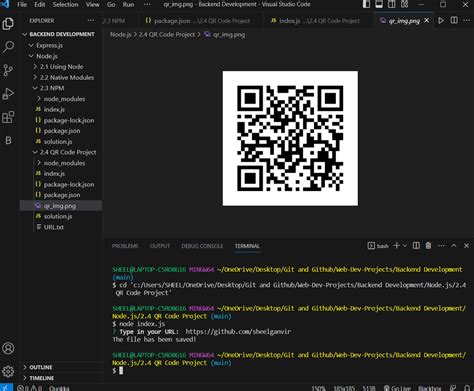Switch to the DEBUG CONSOLE tab

coord(202,246)
